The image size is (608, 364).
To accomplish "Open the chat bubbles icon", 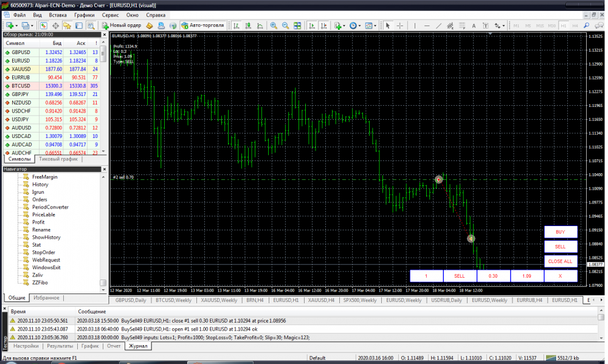I will click(x=599, y=26).
